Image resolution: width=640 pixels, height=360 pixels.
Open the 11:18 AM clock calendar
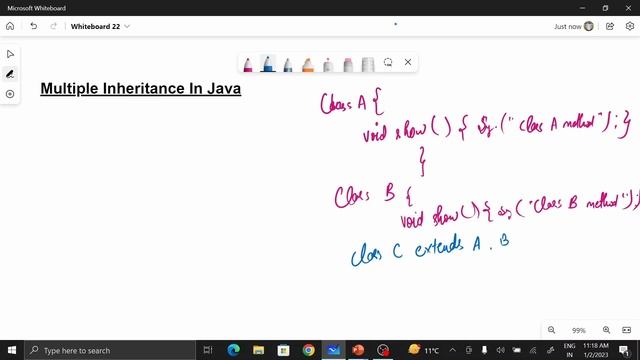pos(596,350)
